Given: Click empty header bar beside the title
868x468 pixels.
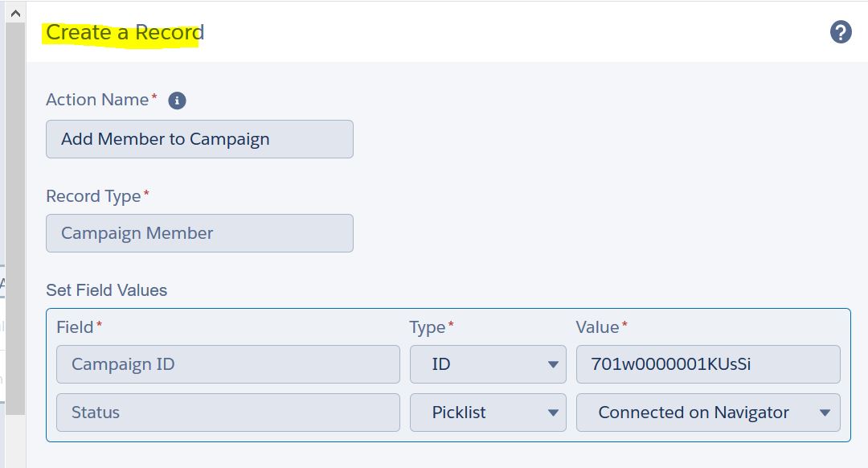Looking at the screenshot, I should 514,32.
